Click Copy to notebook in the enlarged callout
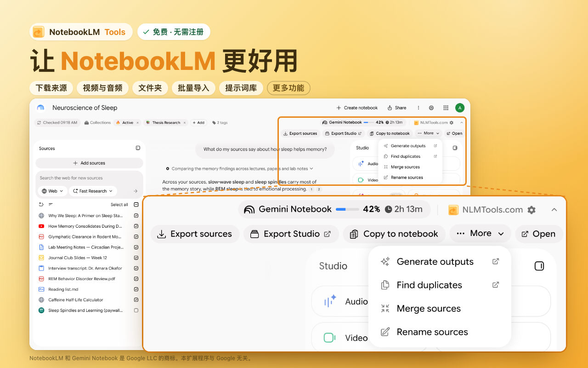Screen dimensions: 588x368 click(394, 234)
